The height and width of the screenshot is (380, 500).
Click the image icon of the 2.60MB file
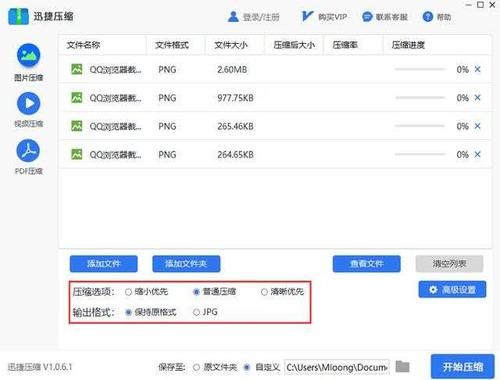[x=77, y=69]
